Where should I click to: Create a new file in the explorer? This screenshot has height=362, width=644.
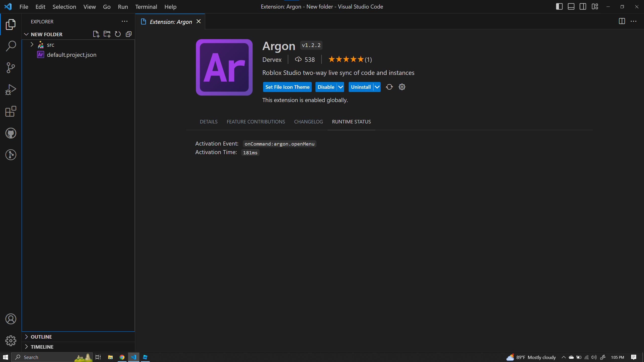[96, 34]
